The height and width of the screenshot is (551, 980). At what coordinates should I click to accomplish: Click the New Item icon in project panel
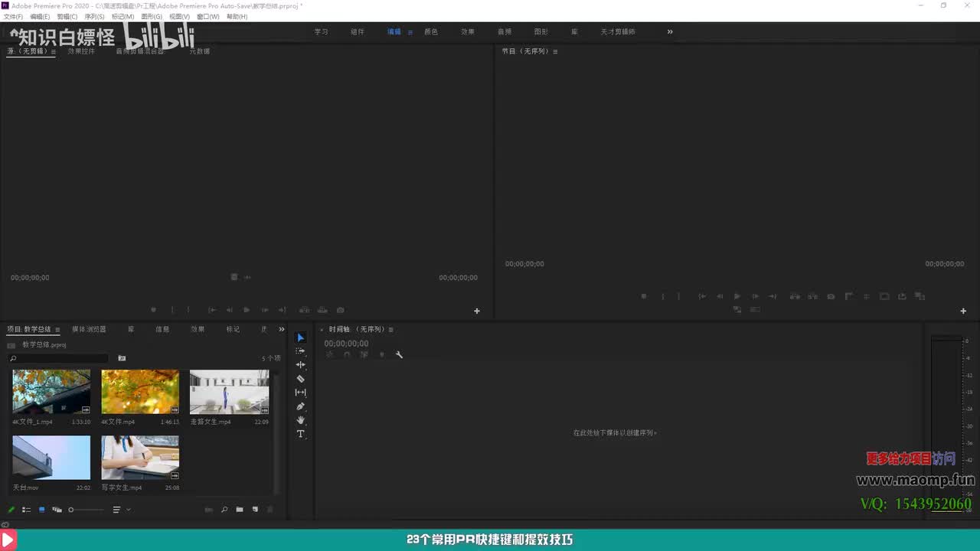pos(255,510)
